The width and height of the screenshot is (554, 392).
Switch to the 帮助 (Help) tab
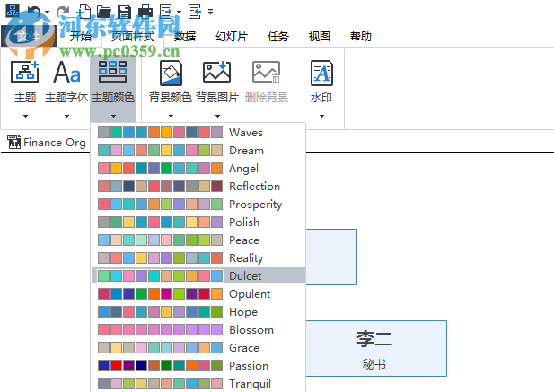click(361, 36)
